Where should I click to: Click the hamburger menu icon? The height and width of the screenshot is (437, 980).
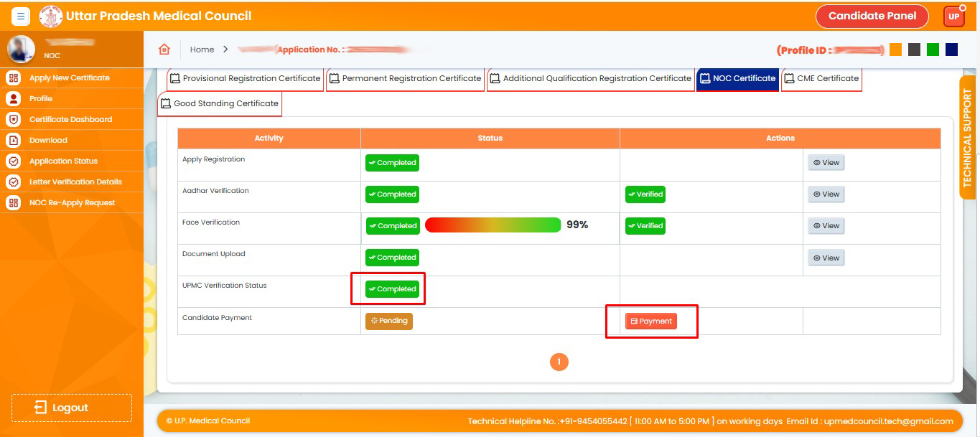(x=20, y=16)
